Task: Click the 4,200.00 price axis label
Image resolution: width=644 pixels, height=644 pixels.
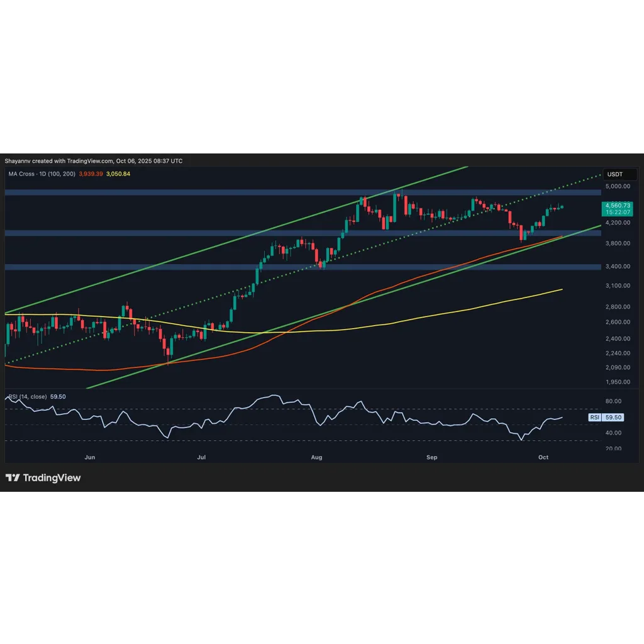Action: 618,223
